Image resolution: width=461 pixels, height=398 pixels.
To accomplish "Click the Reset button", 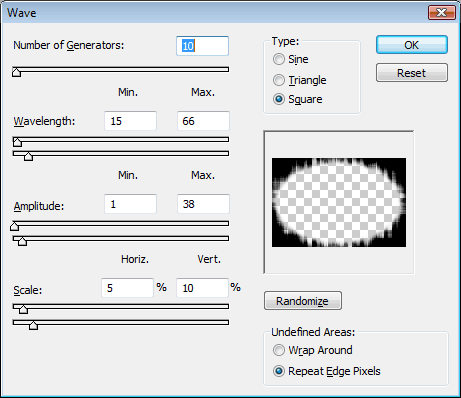I will [412, 73].
